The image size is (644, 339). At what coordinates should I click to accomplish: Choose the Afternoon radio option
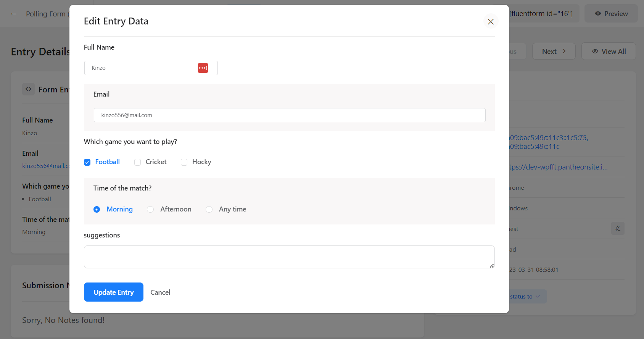tap(151, 210)
